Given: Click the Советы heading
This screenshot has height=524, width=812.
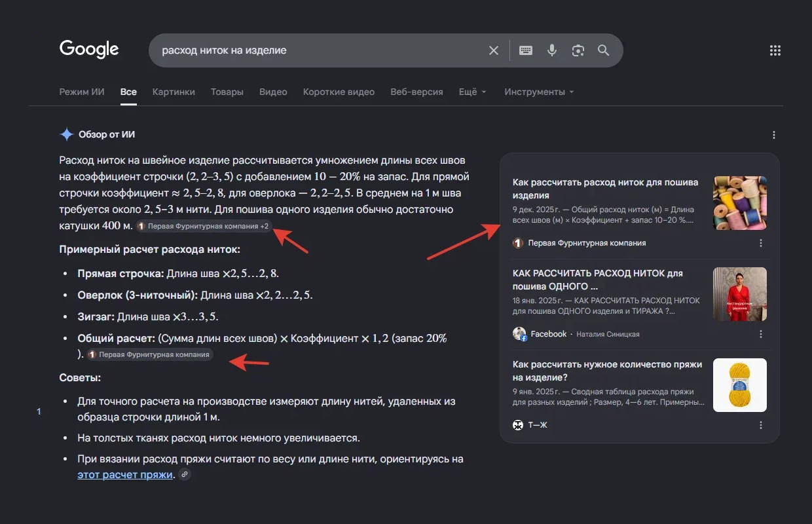Looking at the screenshot, I should click(80, 378).
